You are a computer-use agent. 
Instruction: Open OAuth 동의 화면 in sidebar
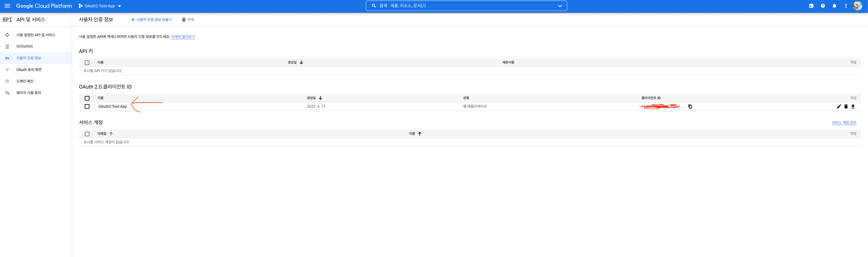pyautogui.click(x=29, y=70)
